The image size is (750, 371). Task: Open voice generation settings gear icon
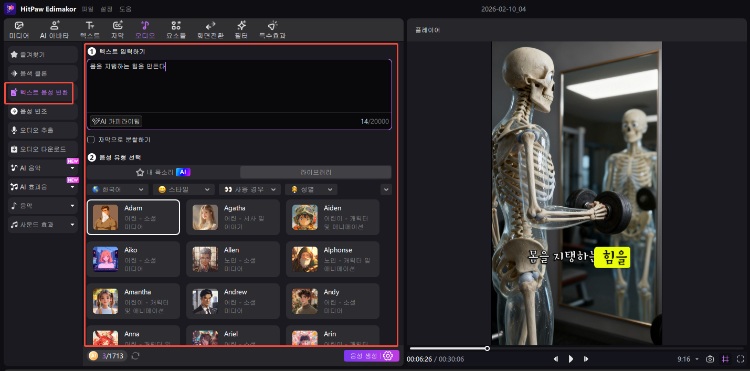(x=388, y=356)
